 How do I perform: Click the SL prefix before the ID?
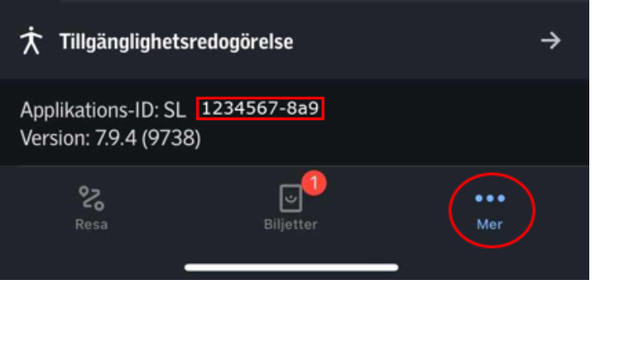coord(175,110)
